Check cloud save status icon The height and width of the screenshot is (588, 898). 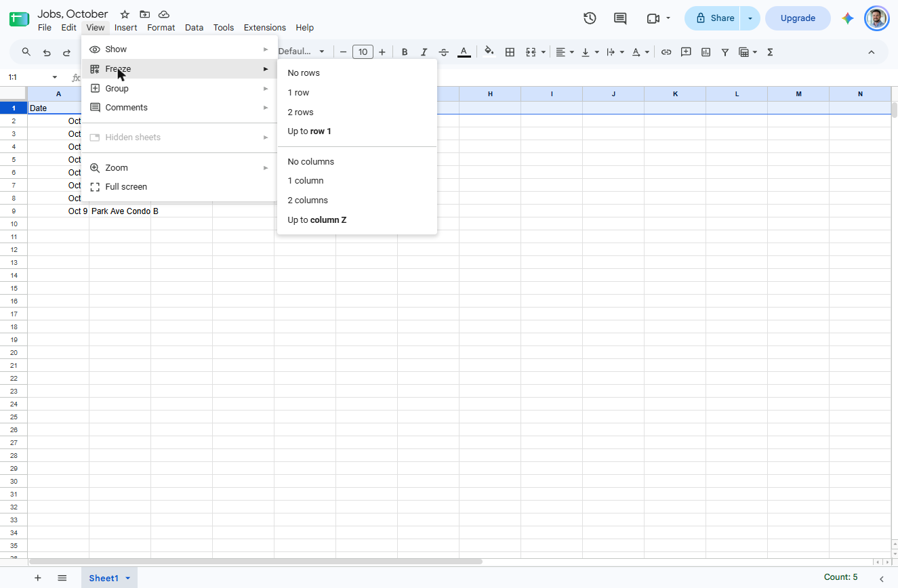(x=164, y=14)
